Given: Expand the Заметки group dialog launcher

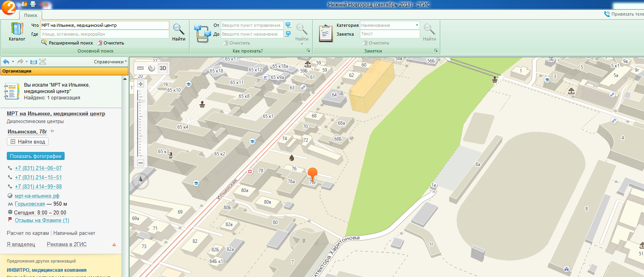Looking at the screenshot, I should click(x=436, y=51).
